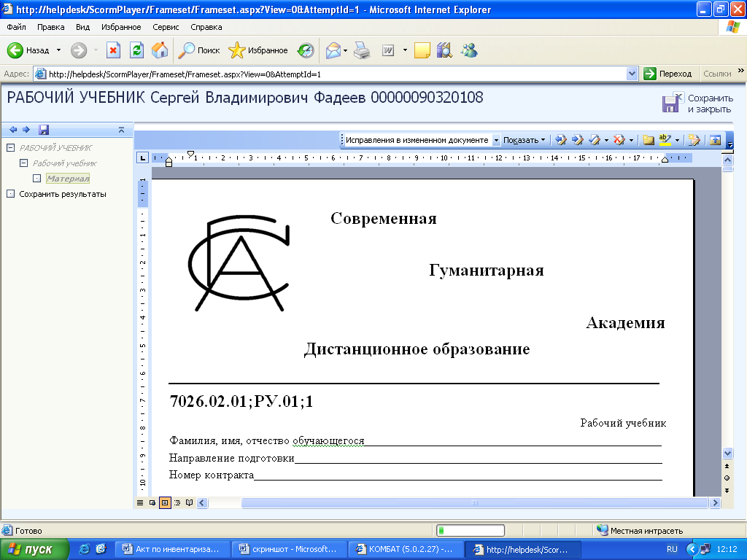Click the RU language indicator in tray

(x=672, y=549)
